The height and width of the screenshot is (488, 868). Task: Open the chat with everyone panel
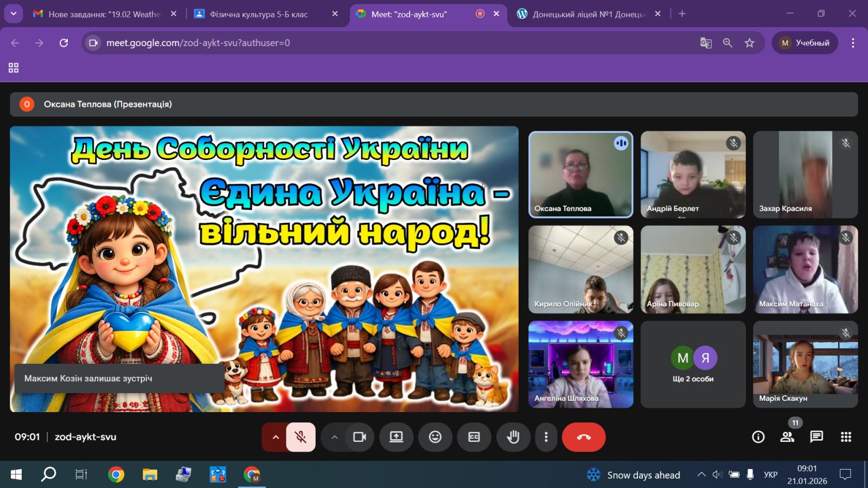click(x=816, y=437)
